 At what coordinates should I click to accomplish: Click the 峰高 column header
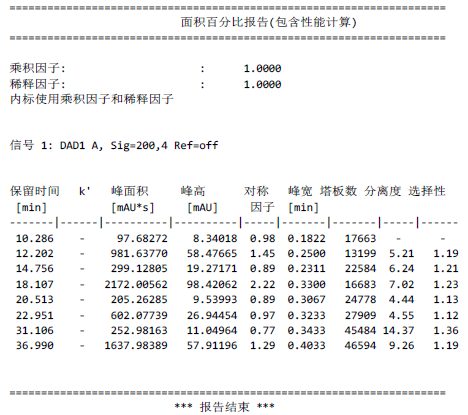tap(193, 191)
